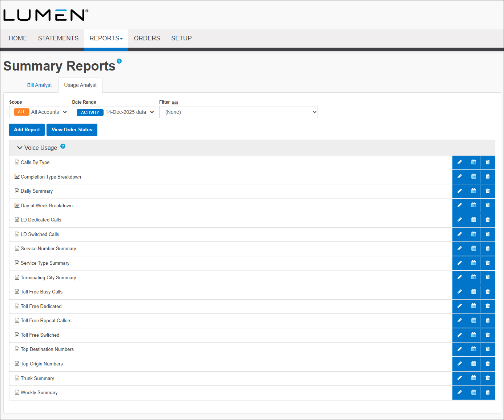The height and width of the screenshot is (420, 504).
Task: Click the Edit link next to Filter
Action: tap(175, 102)
